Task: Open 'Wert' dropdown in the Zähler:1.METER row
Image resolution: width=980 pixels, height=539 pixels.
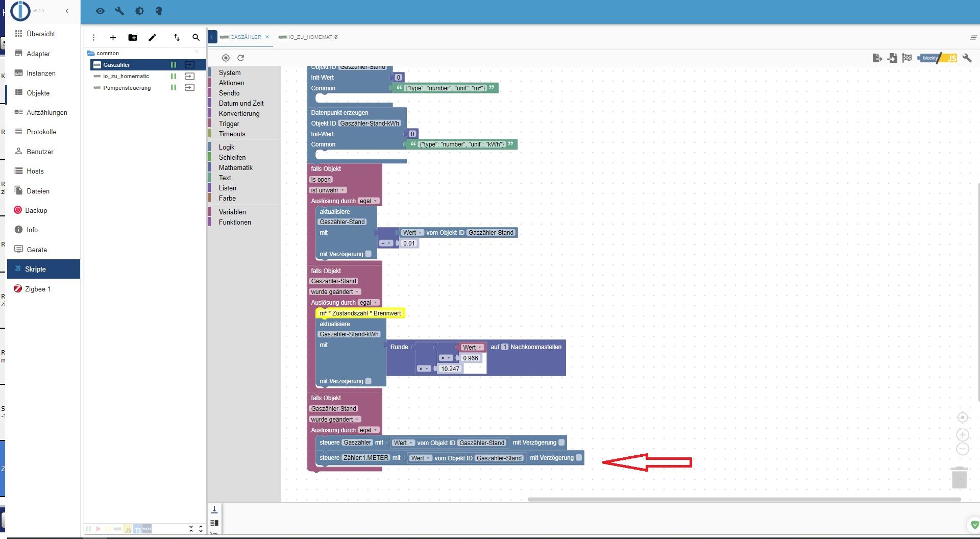Action: (421, 458)
